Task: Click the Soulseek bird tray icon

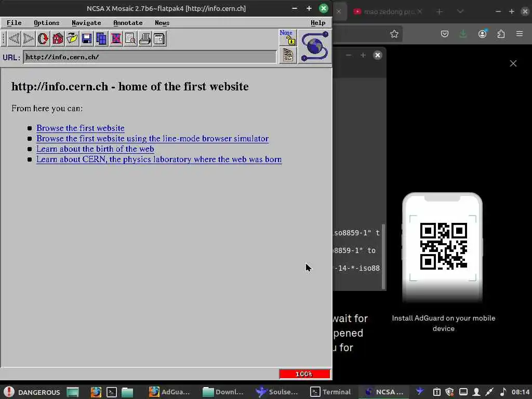Action: click(x=420, y=392)
